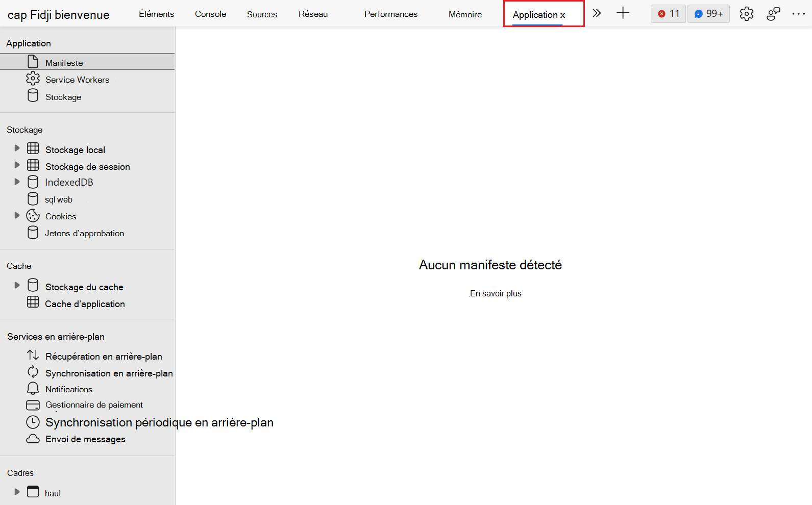Switch to the Réseau tab
This screenshot has height=505, width=812.
tap(313, 14)
